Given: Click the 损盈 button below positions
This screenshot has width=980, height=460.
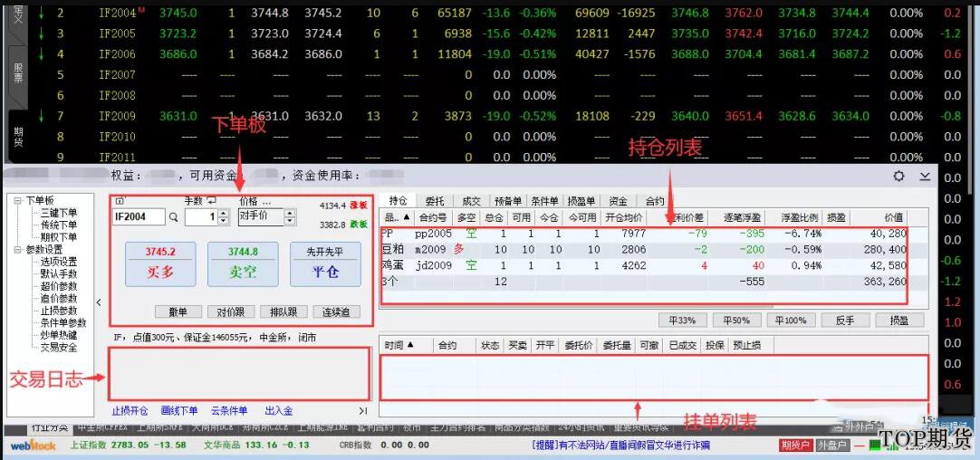Looking at the screenshot, I should 898,320.
